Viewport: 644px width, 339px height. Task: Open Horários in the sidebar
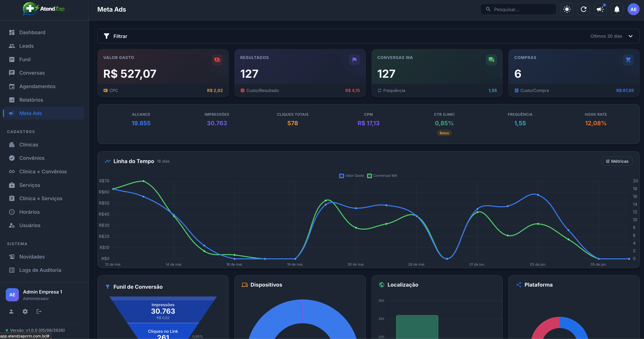coord(44,212)
